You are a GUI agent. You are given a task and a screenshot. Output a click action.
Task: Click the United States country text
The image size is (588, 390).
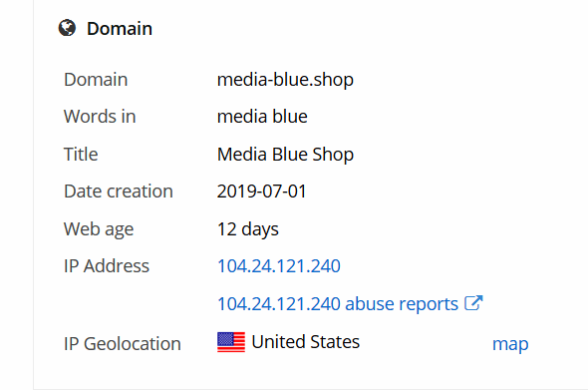click(x=306, y=341)
